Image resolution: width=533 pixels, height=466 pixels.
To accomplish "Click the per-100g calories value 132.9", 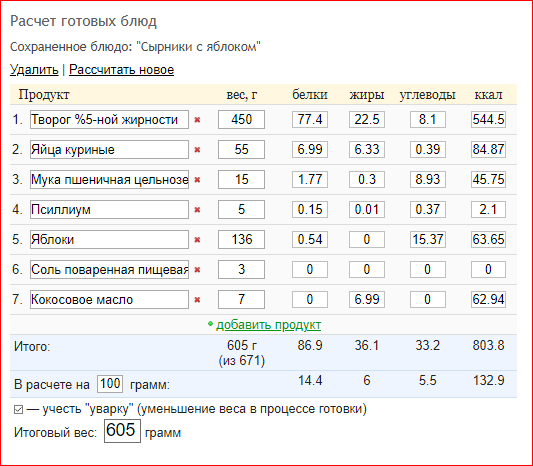I will (x=488, y=380).
